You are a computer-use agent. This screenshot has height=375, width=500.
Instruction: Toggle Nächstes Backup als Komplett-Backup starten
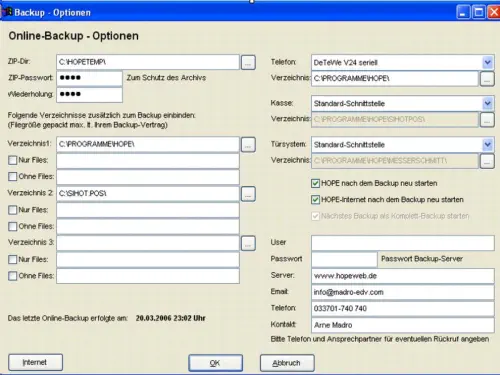pos(315,216)
